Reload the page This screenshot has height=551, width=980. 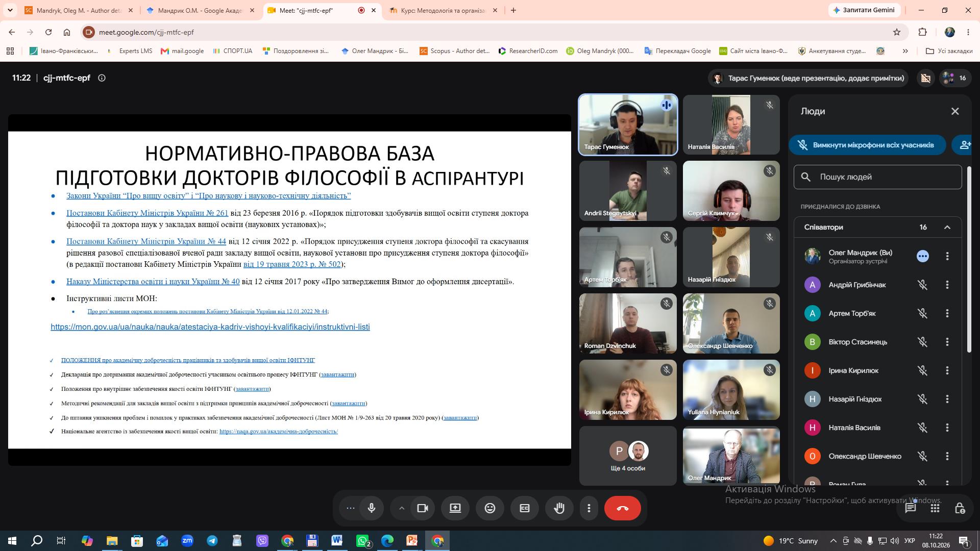click(48, 32)
